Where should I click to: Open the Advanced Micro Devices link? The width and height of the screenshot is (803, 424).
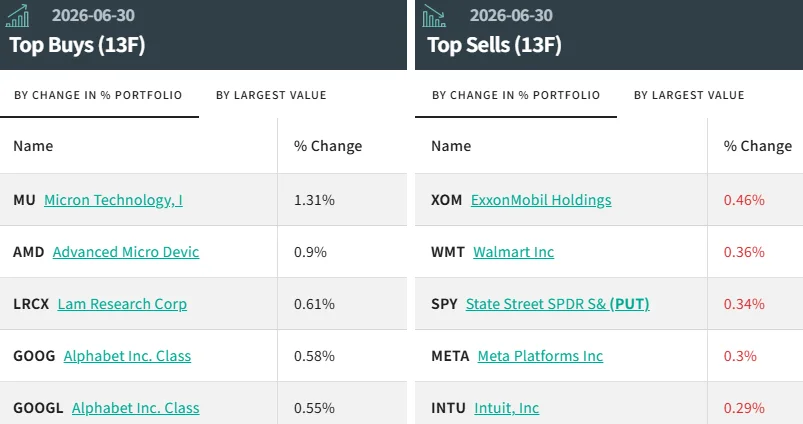[126, 252]
